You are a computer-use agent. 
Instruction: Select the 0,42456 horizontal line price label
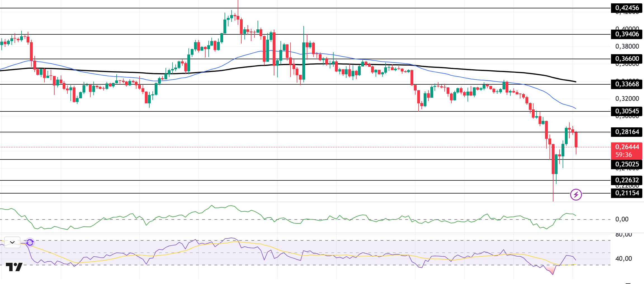(x=627, y=8)
